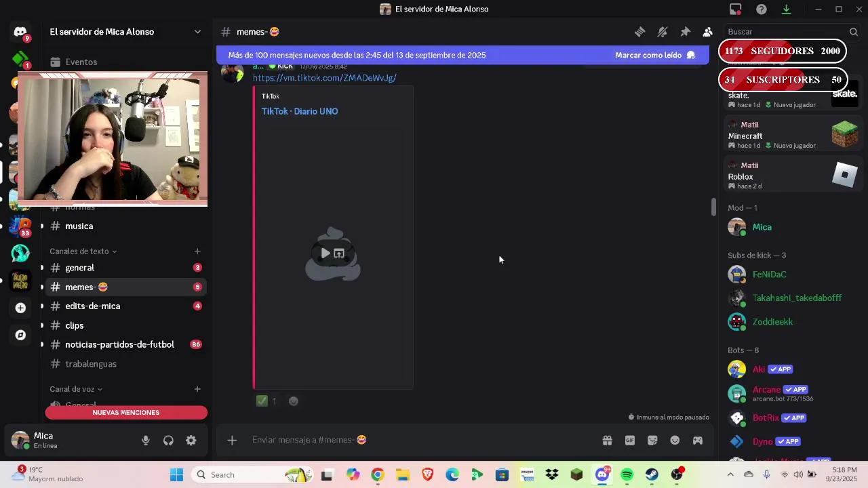Collapse the Canales de texto category
This screenshot has height=488, width=868.
point(83,251)
